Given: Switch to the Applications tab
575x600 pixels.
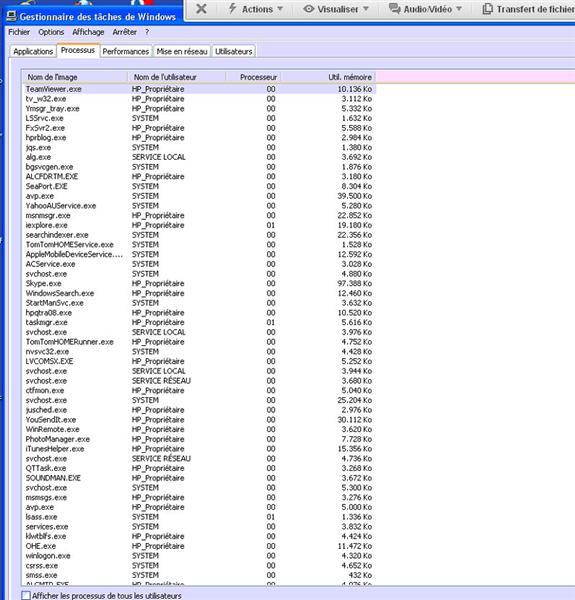Looking at the screenshot, I should click(x=33, y=51).
